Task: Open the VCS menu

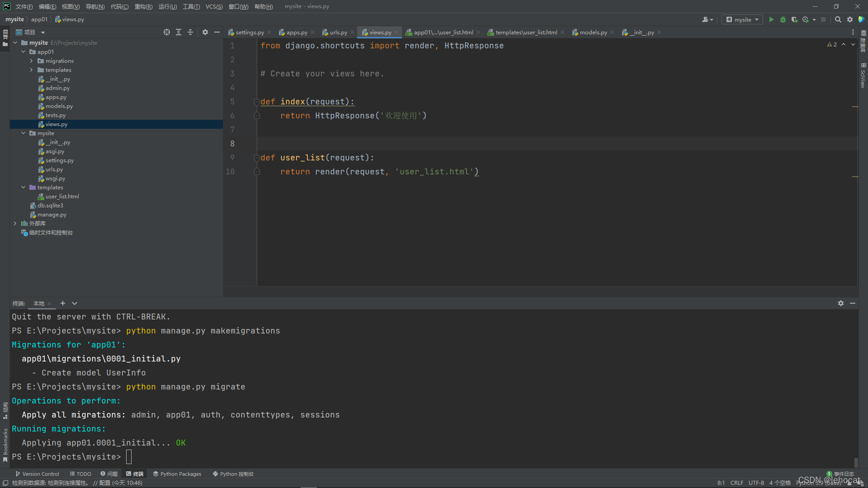Action: tap(214, 6)
